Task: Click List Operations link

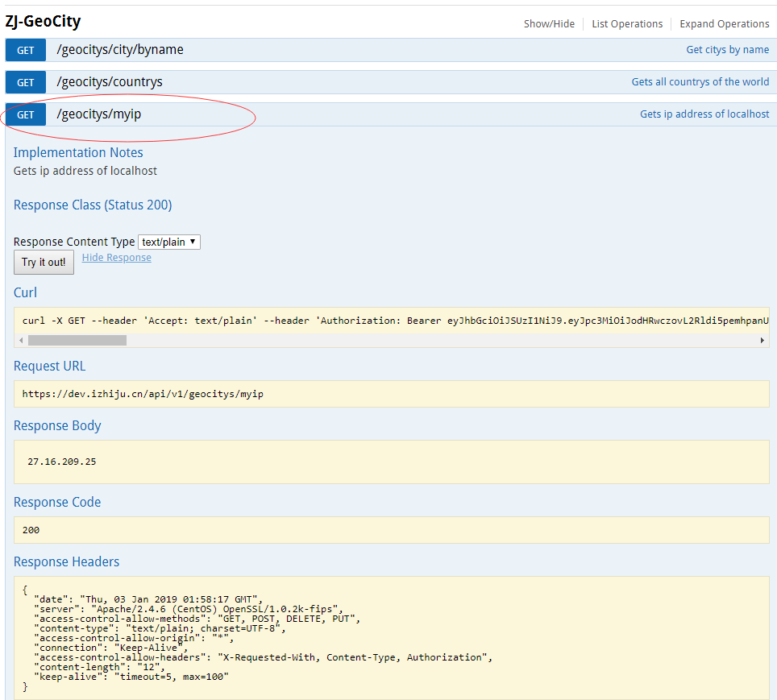Action: point(627,24)
